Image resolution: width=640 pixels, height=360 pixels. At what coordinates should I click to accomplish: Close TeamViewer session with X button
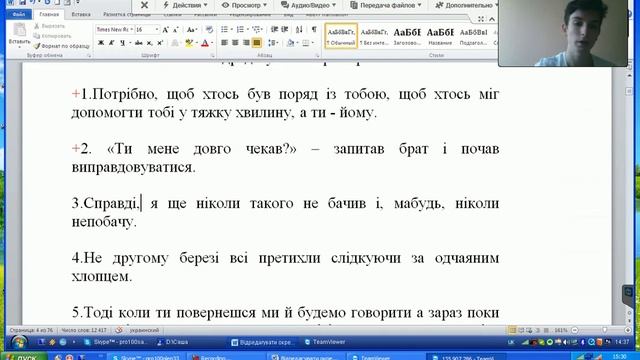[144, 5]
